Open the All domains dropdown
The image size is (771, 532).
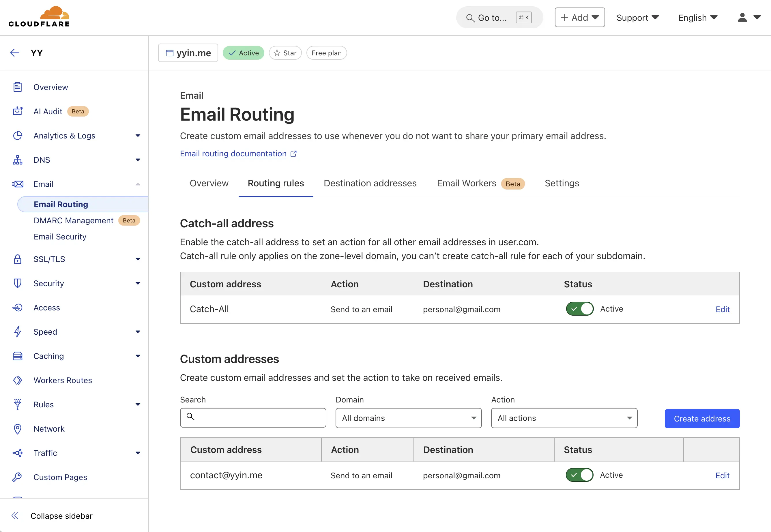408,418
